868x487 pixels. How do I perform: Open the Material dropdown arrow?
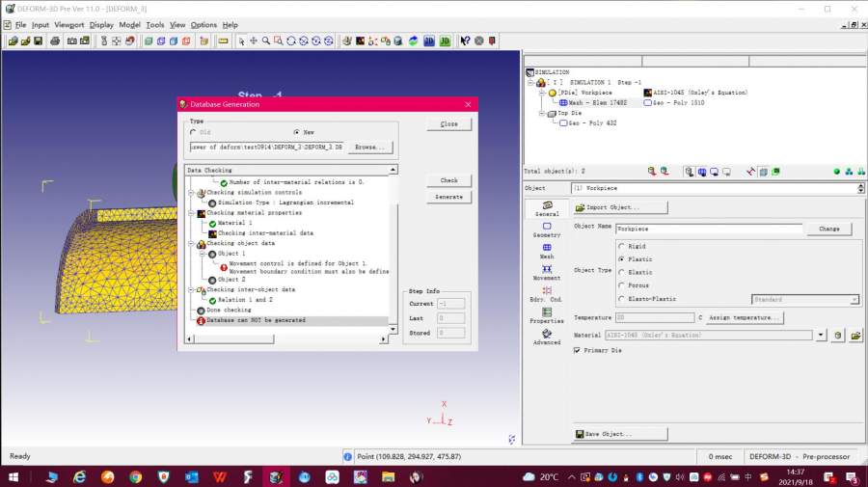tap(821, 336)
